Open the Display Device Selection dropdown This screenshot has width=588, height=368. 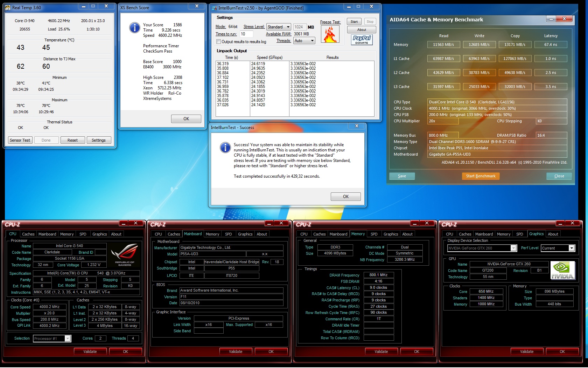(482, 248)
